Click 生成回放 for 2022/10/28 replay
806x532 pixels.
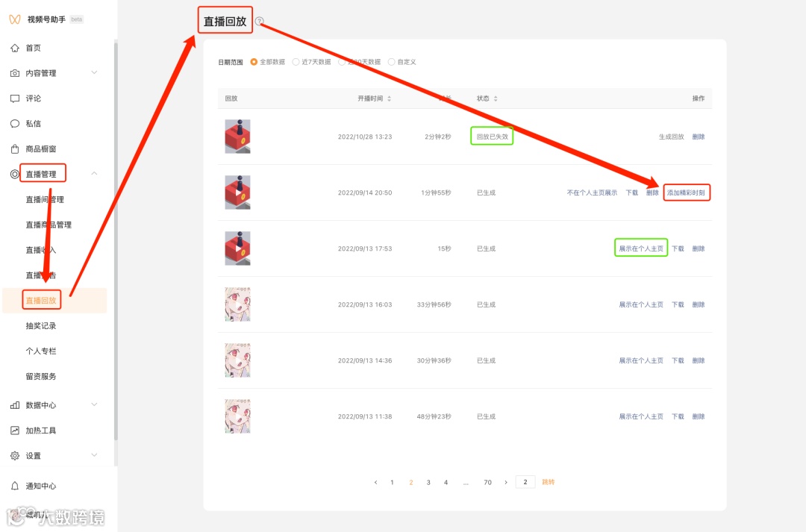pos(672,137)
